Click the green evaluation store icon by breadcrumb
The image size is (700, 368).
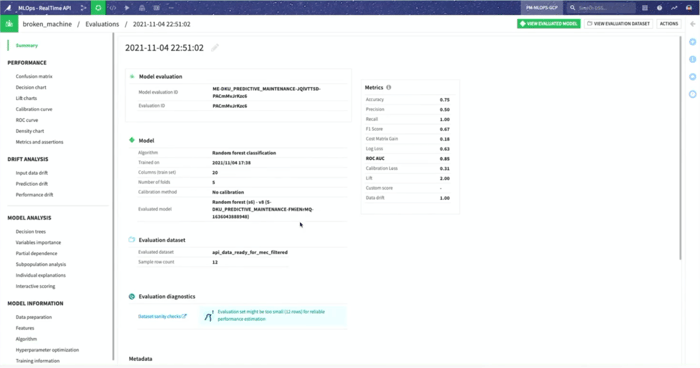[x=9, y=24]
